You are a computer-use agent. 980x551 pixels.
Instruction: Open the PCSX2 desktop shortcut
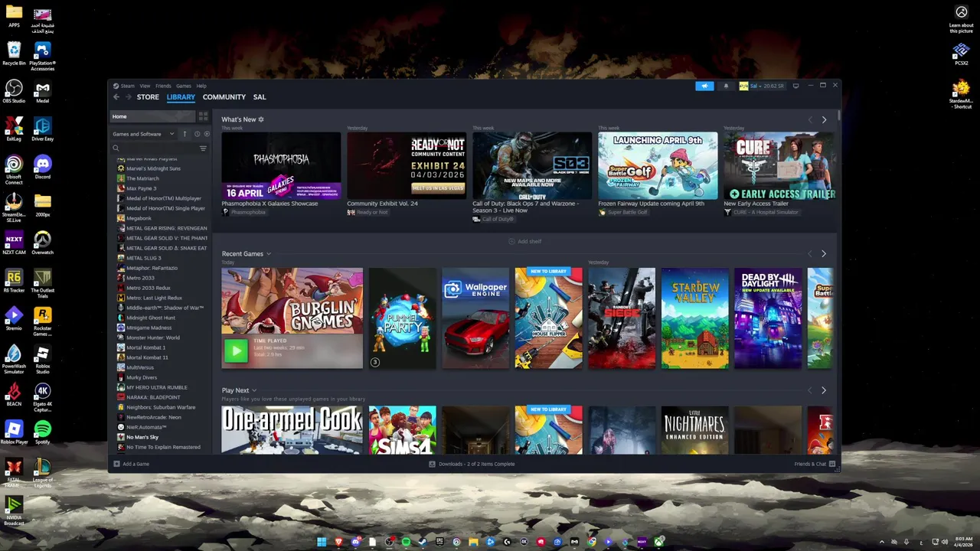962,54
